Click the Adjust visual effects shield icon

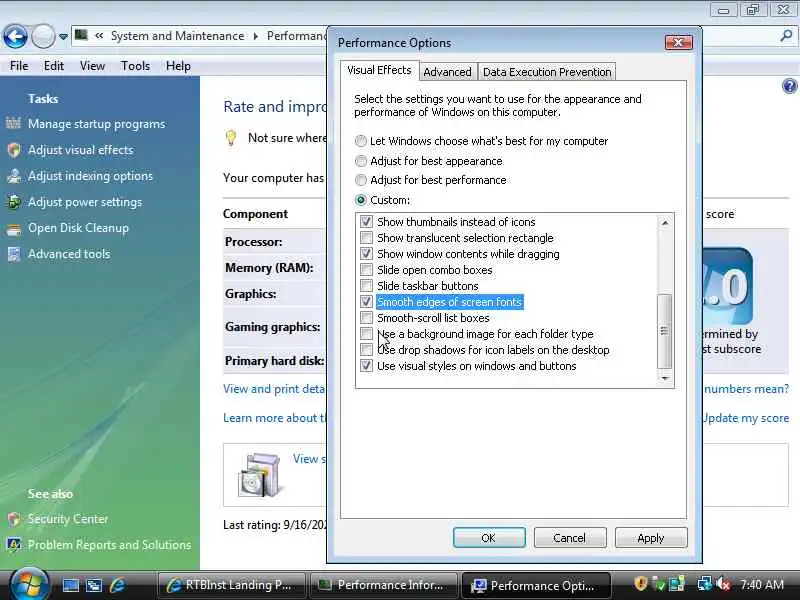point(14,149)
